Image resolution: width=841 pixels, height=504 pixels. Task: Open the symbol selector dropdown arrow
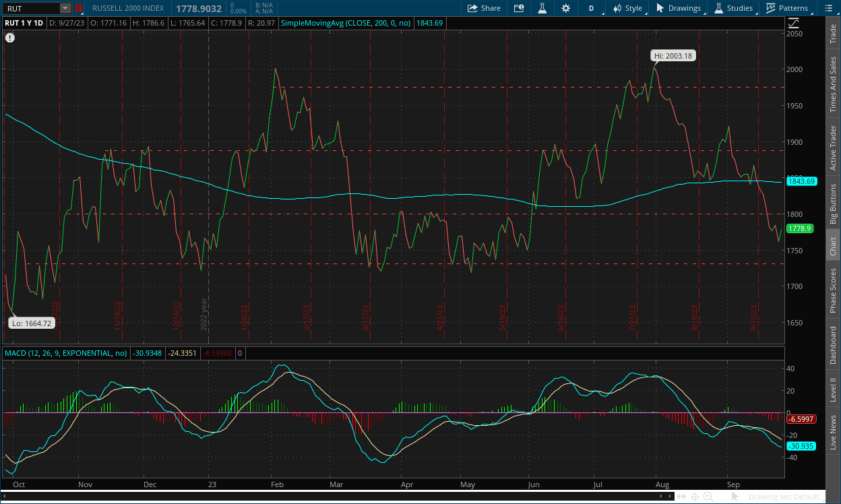coord(65,8)
